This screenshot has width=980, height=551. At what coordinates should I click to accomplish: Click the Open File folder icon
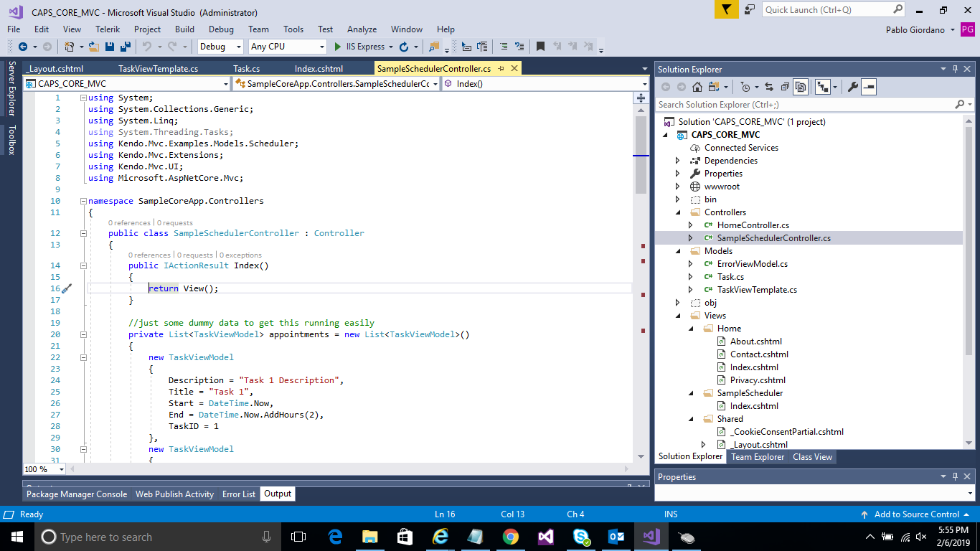[93, 47]
